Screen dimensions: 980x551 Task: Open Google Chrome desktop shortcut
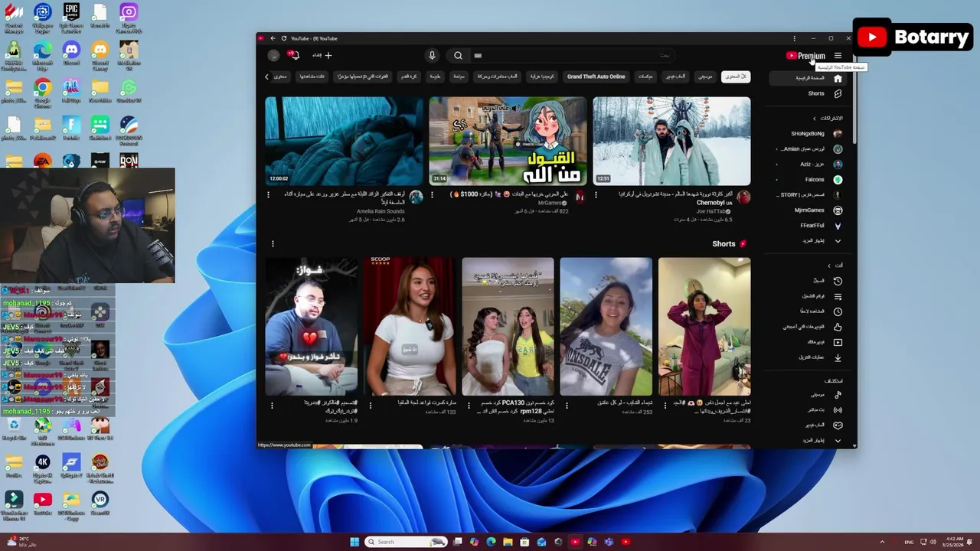pyautogui.click(x=42, y=92)
